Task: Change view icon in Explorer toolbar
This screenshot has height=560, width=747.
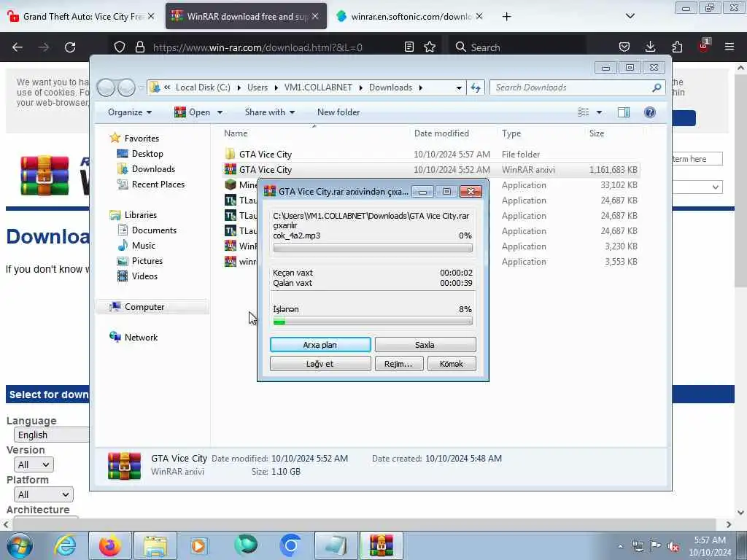Action: (x=584, y=112)
